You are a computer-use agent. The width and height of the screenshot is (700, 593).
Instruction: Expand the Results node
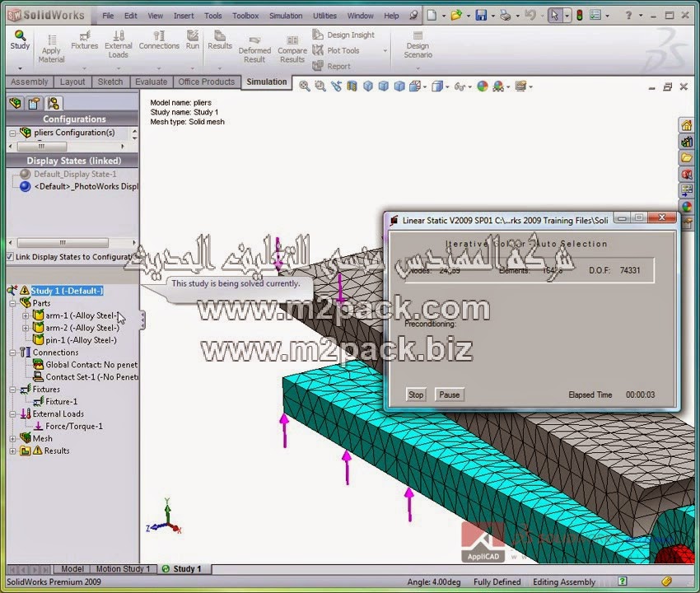click(12, 451)
